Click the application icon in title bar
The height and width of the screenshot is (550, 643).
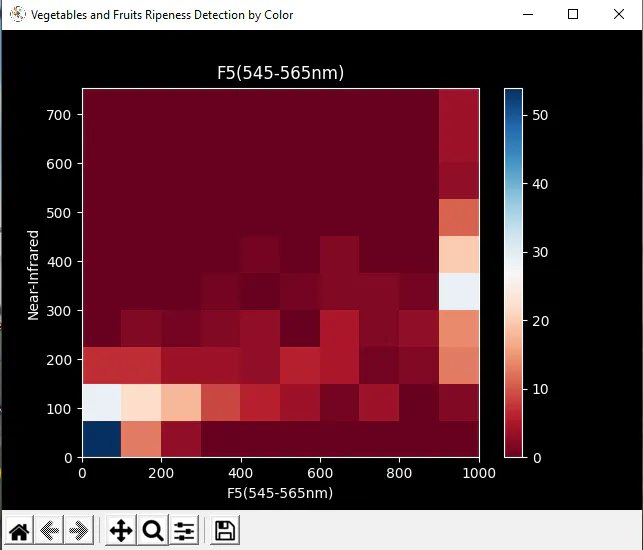[18, 14]
